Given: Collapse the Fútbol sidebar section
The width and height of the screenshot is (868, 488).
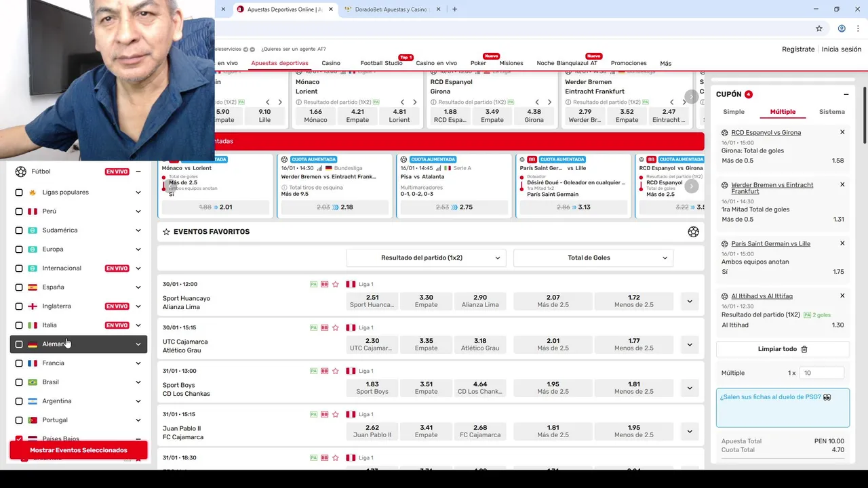Looking at the screenshot, I should click(138, 171).
